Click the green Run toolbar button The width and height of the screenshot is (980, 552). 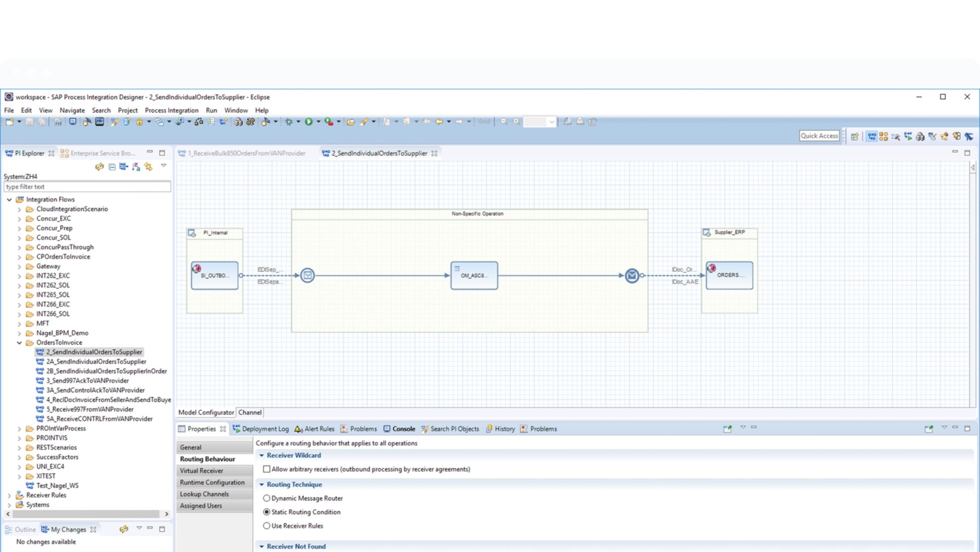(x=309, y=121)
